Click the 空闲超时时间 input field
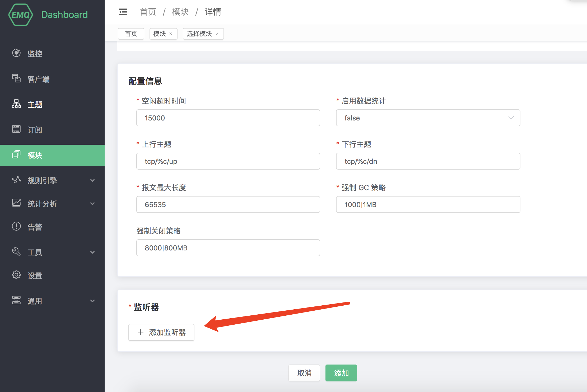 tap(228, 118)
